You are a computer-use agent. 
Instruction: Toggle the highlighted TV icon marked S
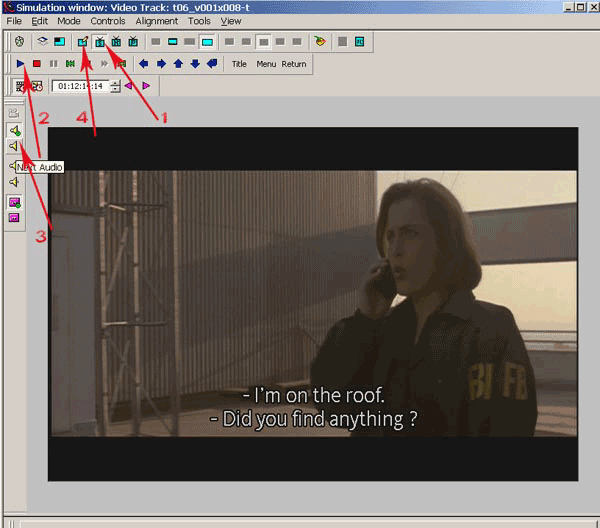click(99, 41)
